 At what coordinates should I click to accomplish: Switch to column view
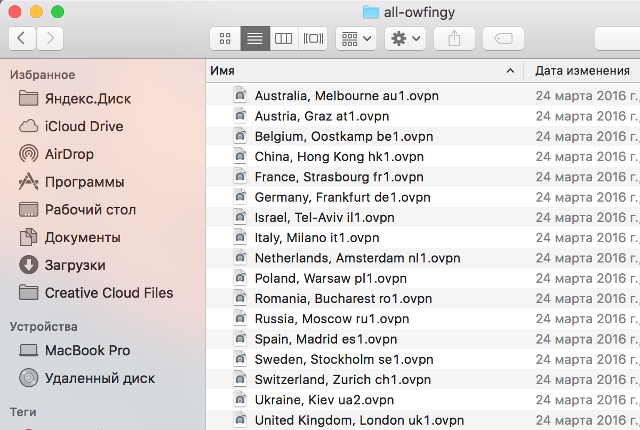(284, 38)
